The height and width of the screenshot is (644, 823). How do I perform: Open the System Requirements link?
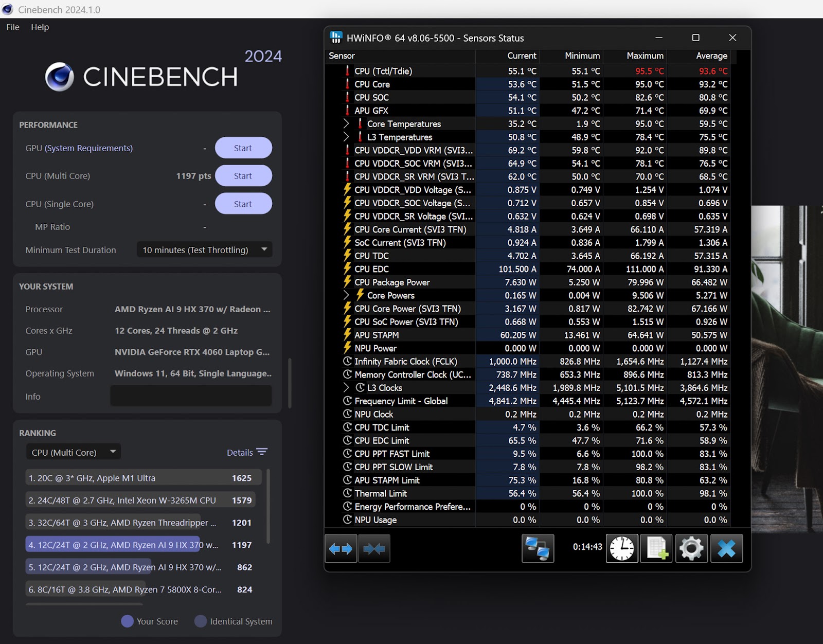88,148
